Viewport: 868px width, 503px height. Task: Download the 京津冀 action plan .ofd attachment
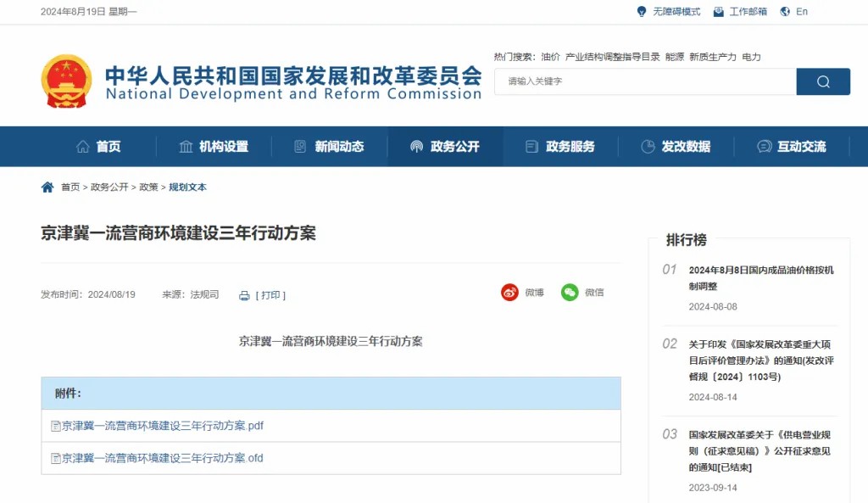162,458
